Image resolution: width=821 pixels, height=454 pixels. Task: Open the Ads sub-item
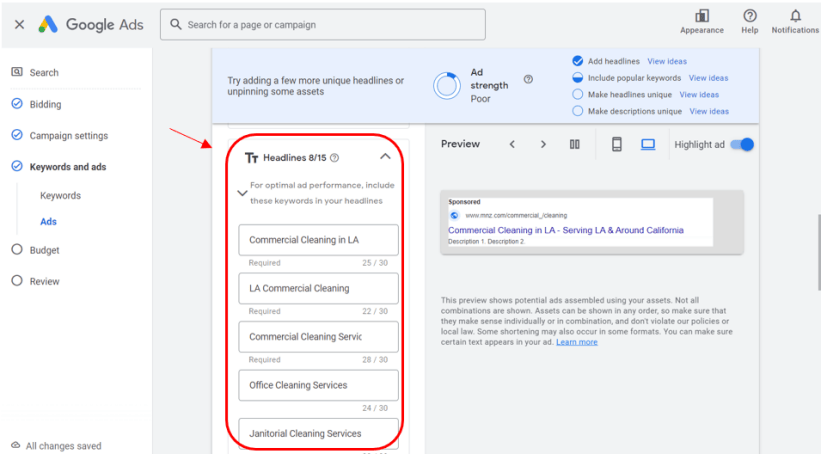(48, 222)
